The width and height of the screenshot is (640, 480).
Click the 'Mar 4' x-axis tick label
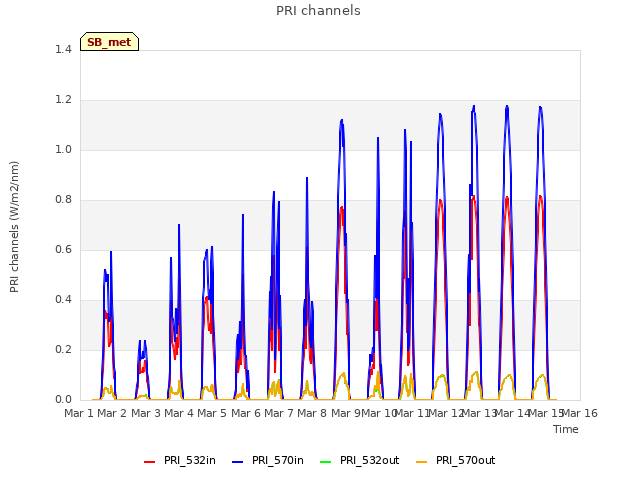tap(179, 413)
